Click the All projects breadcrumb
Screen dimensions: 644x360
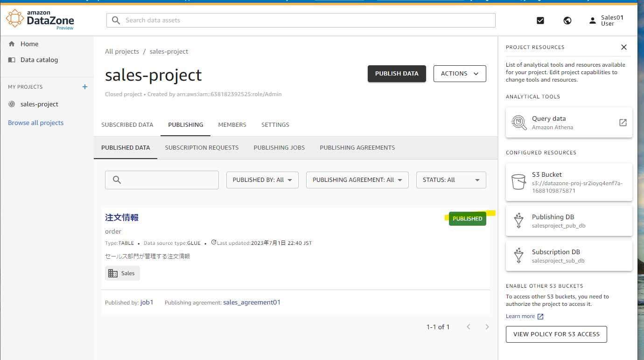point(122,52)
